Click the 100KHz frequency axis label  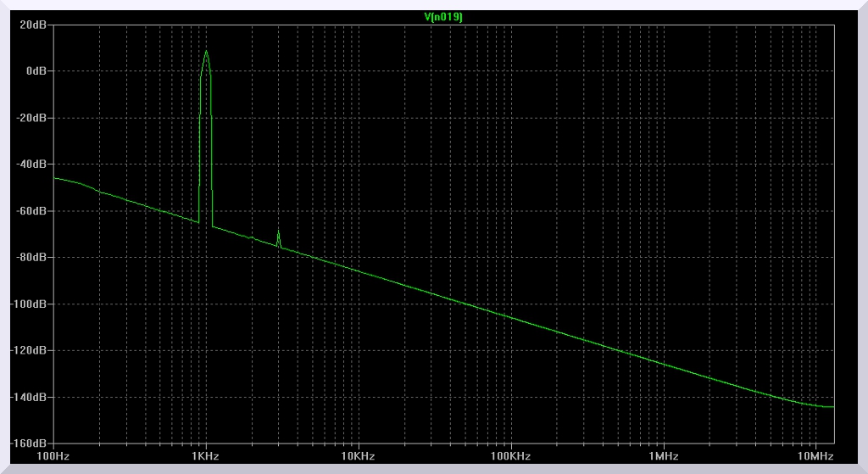[x=510, y=456]
